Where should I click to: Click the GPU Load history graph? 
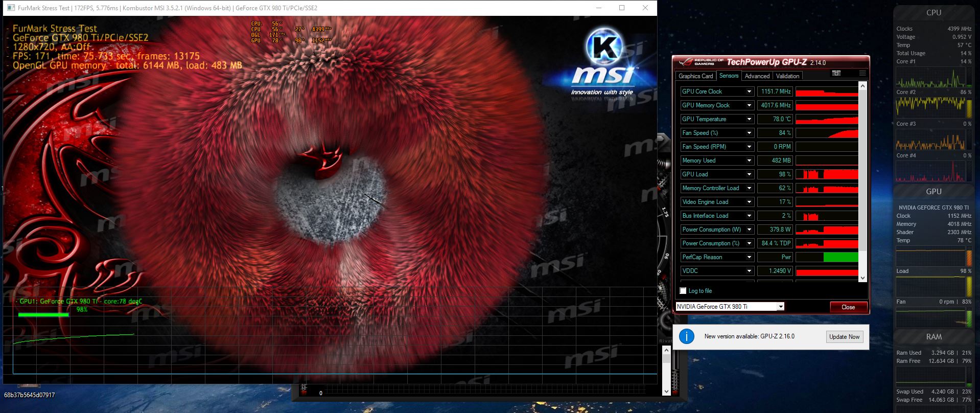tap(827, 174)
